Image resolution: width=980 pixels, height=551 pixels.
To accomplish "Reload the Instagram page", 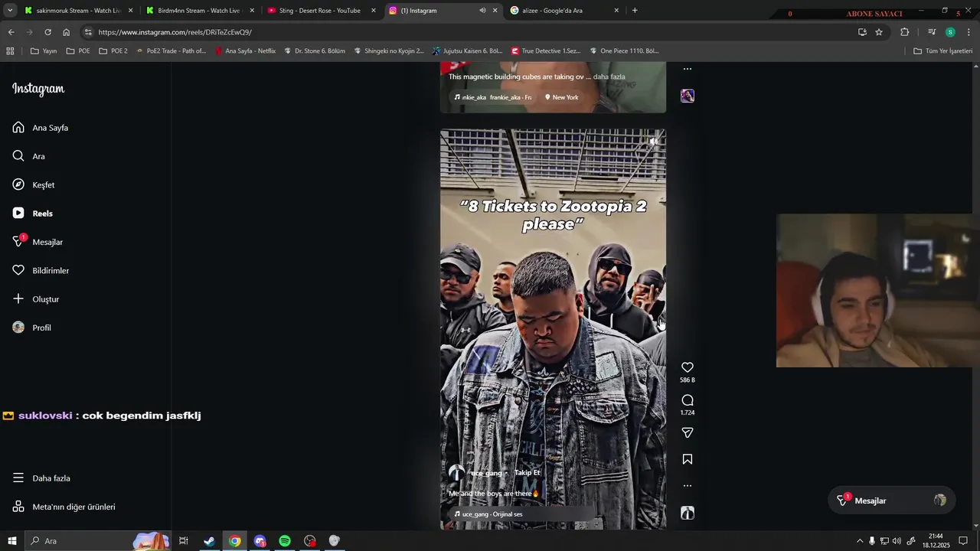I will coord(47,32).
